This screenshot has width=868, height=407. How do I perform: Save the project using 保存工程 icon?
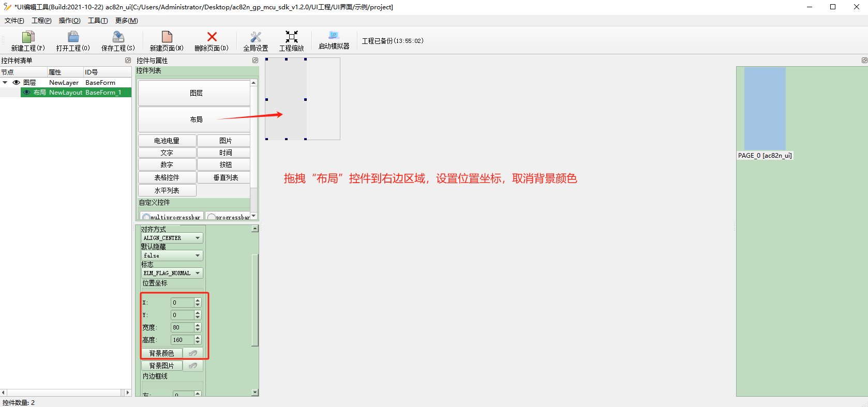coord(118,37)
